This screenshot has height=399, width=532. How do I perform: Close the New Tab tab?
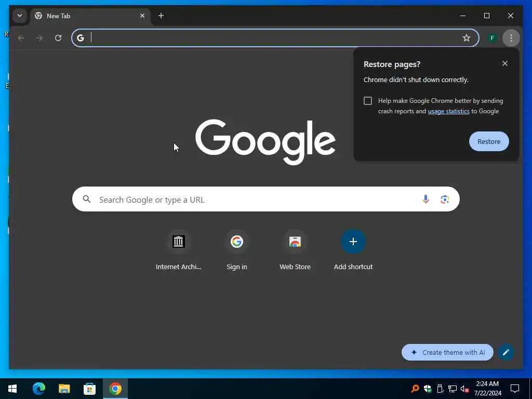[x=142, y=16]
